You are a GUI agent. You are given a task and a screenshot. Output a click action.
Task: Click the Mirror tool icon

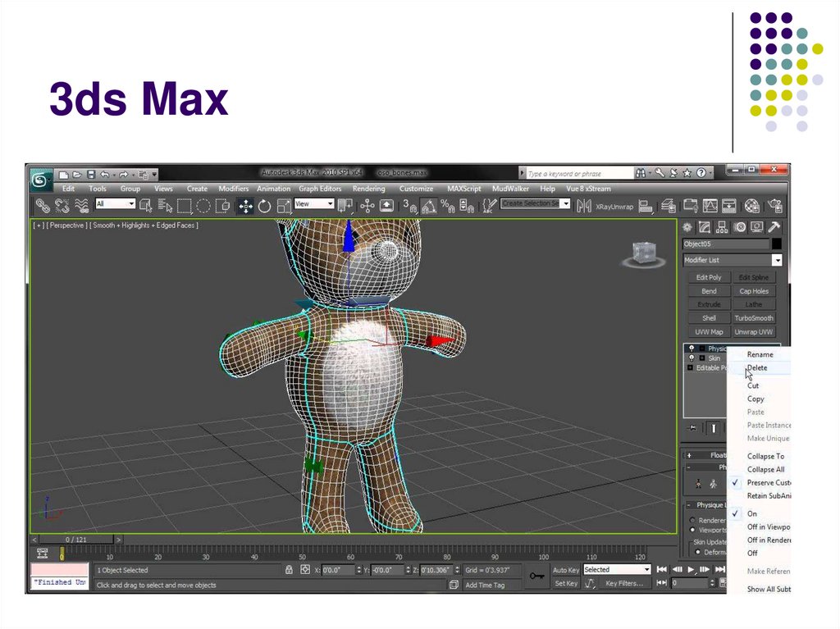(x=583, y=206)
